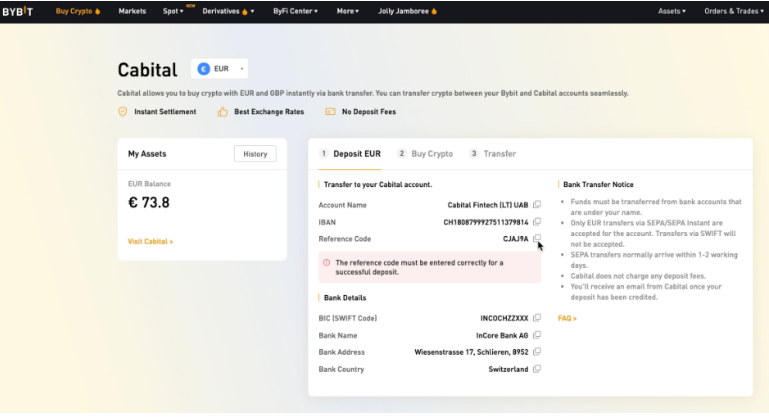The width and height of the screenshot is (769, 419).
Task: Click the EUR balance € 73.8
Action: (149, 203)
